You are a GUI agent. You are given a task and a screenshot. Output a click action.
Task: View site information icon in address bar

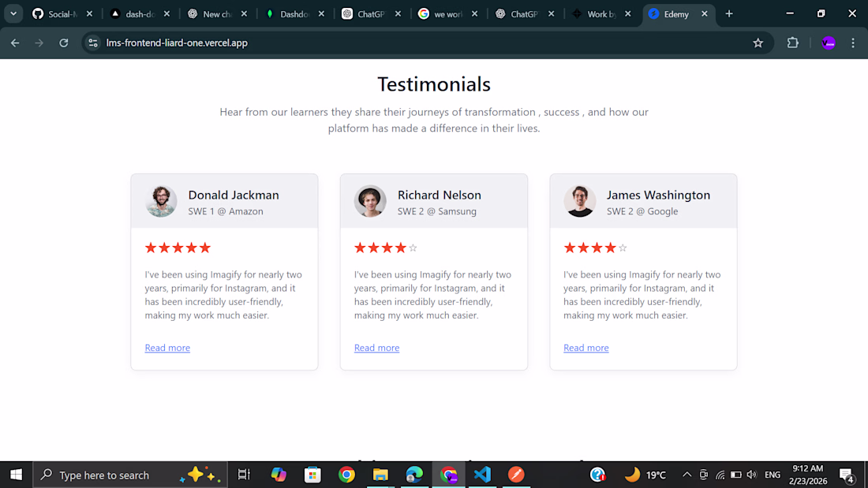pos(93,43)
